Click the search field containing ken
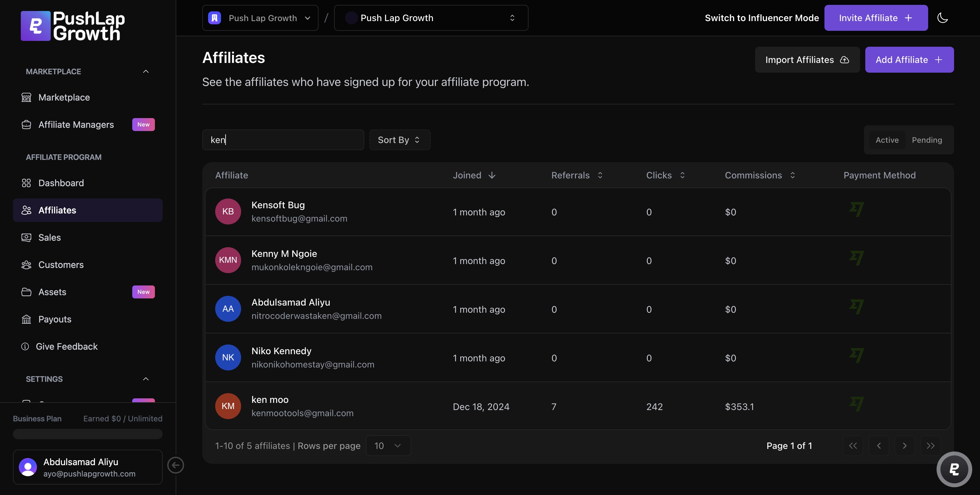 point(283,140)
